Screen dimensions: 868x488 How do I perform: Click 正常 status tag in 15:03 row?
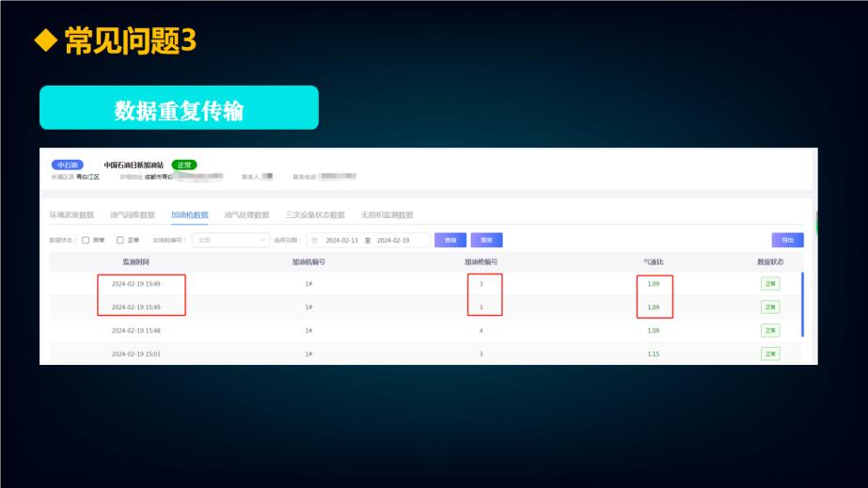point(770,354)
